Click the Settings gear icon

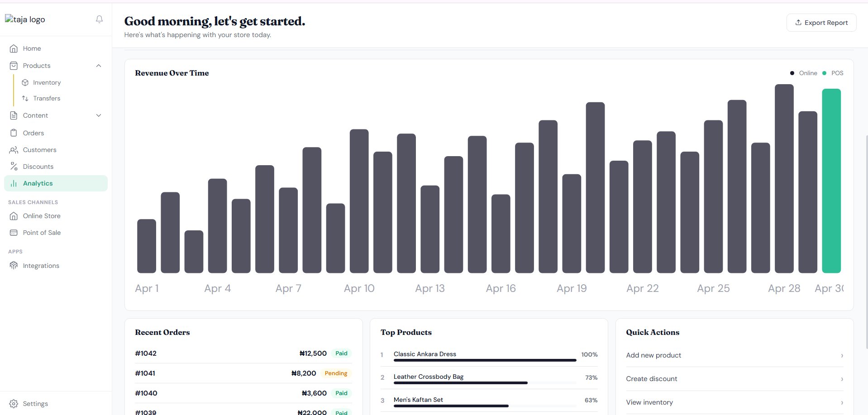pos(14,404)
